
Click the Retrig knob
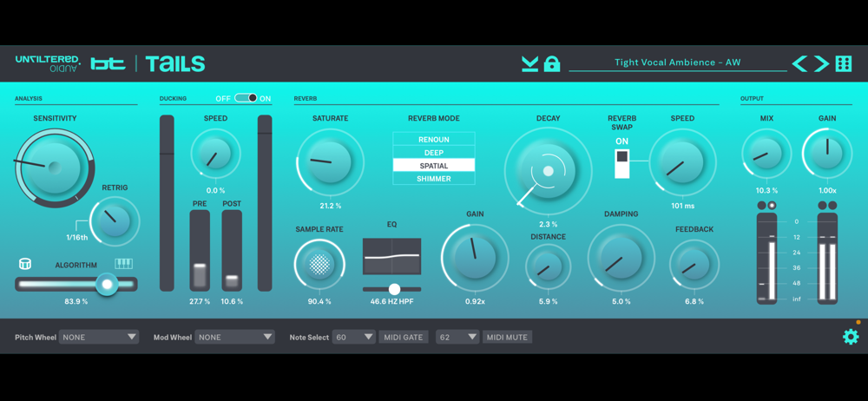(x=115, y=221)
